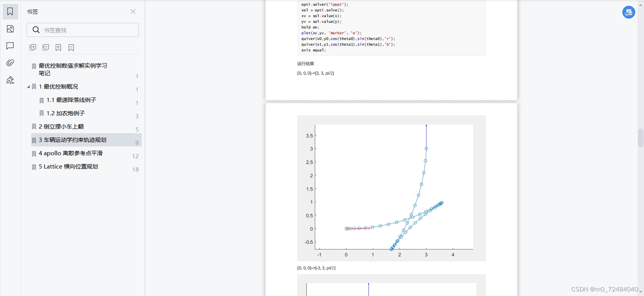Click the trajectory plot figure
Screen dimensions: 644x296
pos(391,188)
